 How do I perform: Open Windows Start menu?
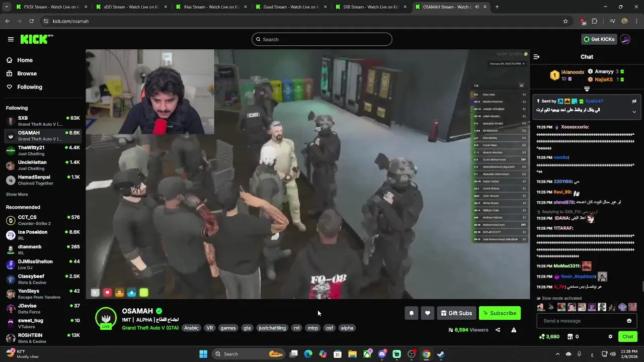pos(203,354)
